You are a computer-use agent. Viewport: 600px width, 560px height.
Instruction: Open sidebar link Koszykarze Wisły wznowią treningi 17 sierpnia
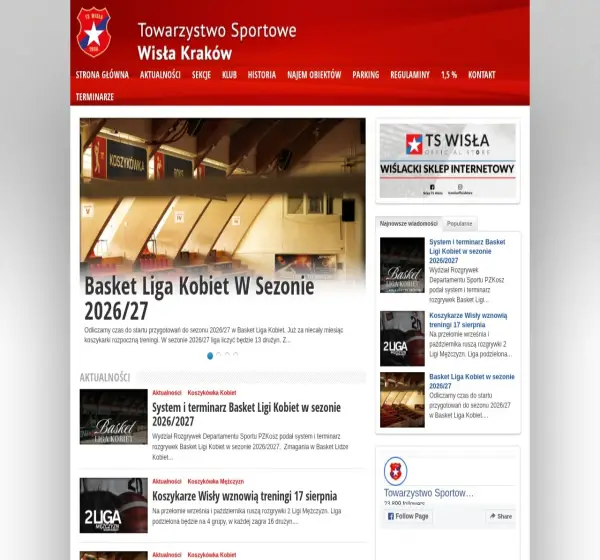point(468,320)
